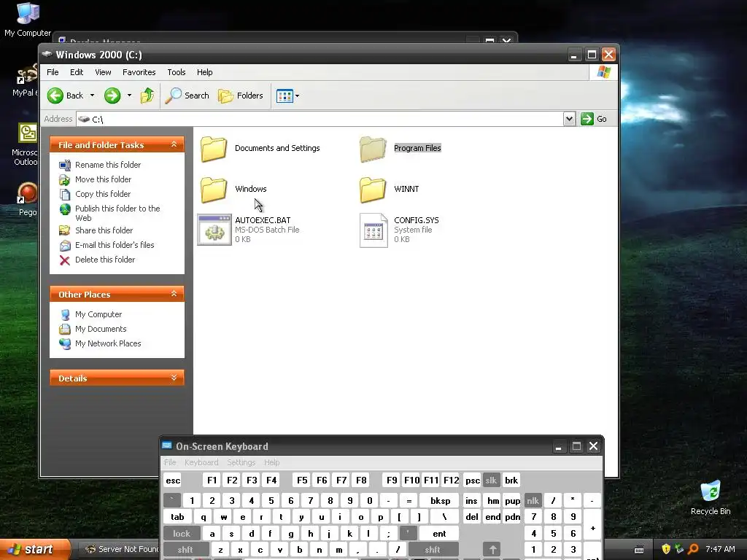Select the WINNT folder icon

(x=373, y=190)
